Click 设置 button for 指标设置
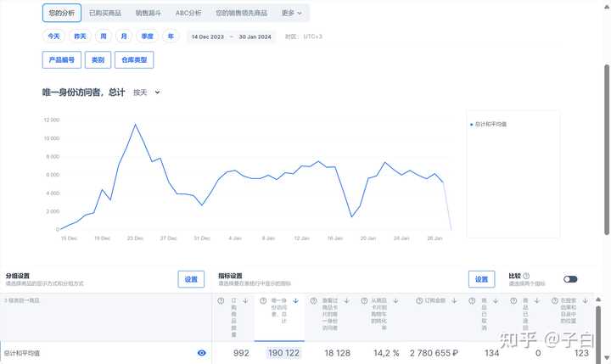 (x=482, y=279)
